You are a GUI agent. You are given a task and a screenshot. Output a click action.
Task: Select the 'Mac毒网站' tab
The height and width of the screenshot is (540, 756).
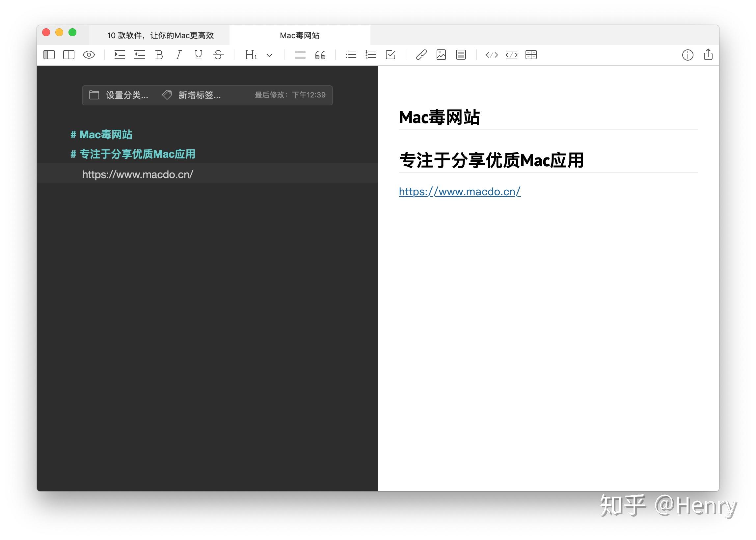pos(300,35)
